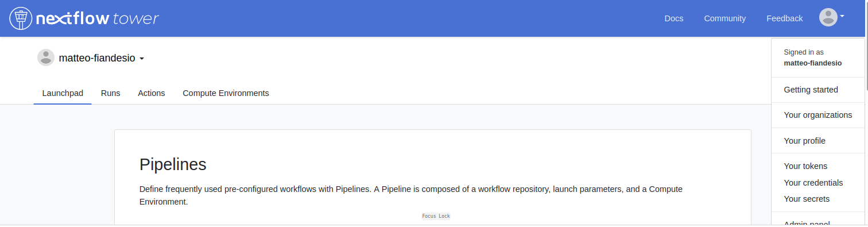Image resolution: width=868 pixels, height=227 pixels.
Task: Go to the Compute Environments tab
Action: coord(226,93)
